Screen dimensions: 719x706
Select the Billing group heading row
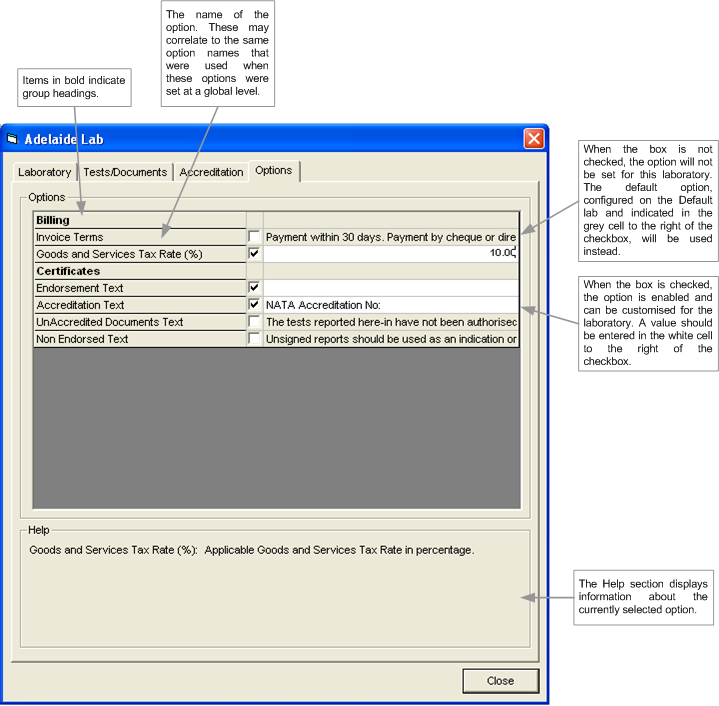click(x=140, y=220)
